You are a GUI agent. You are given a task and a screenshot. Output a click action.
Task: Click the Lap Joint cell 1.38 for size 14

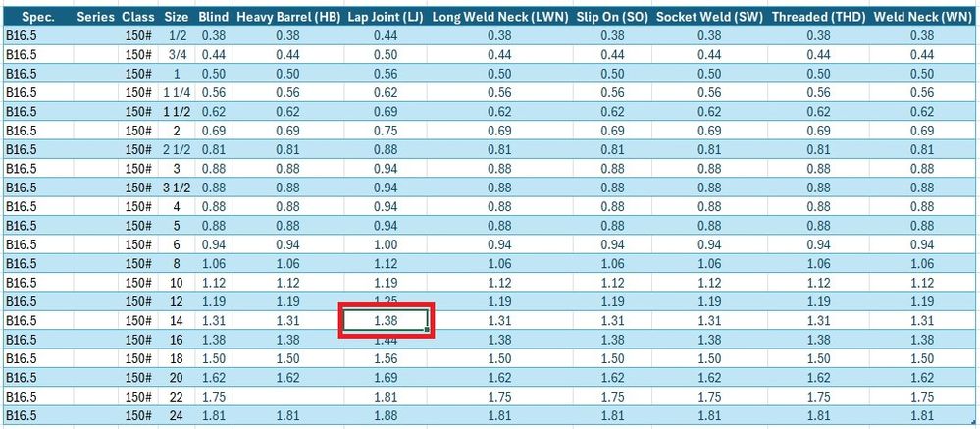386,321
